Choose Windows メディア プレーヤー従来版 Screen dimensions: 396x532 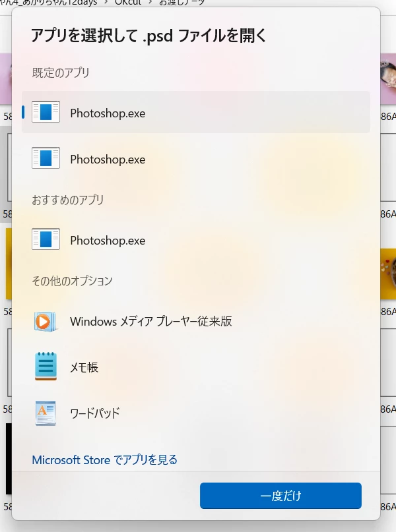click(196, 321)
